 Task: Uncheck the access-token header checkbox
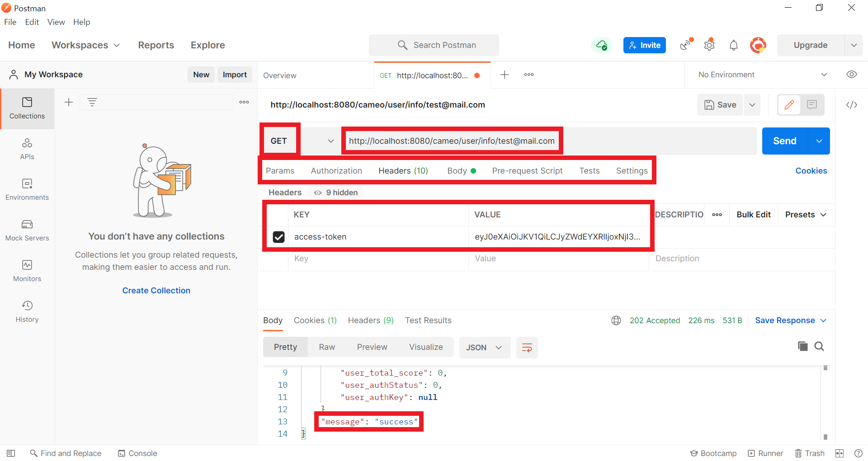278,237
